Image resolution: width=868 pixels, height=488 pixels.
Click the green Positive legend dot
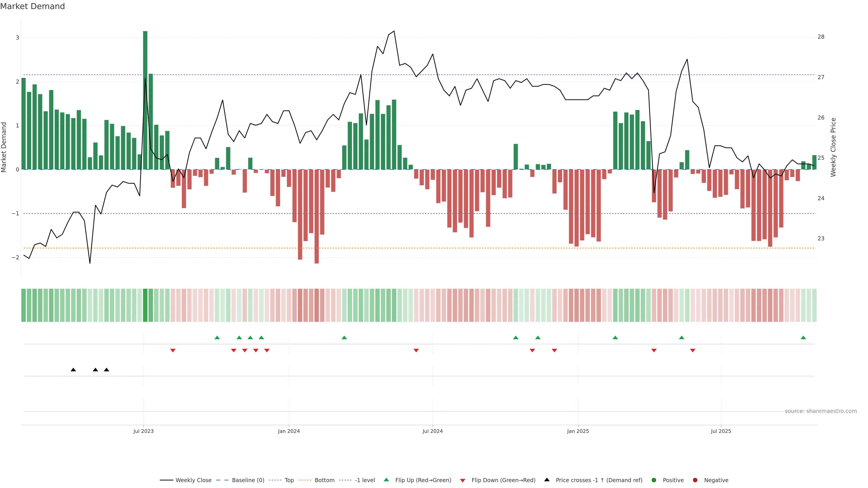tap(654, 480)
